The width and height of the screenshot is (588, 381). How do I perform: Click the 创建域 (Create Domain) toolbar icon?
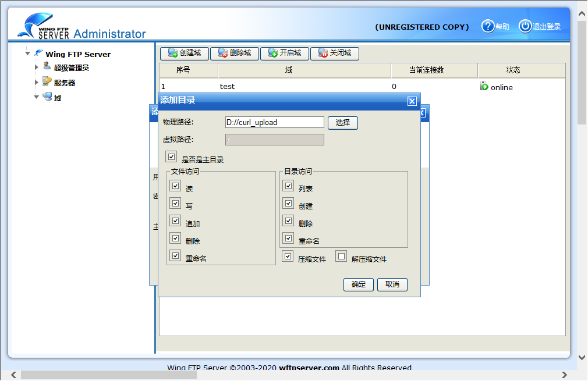click(x=173, y=53)
